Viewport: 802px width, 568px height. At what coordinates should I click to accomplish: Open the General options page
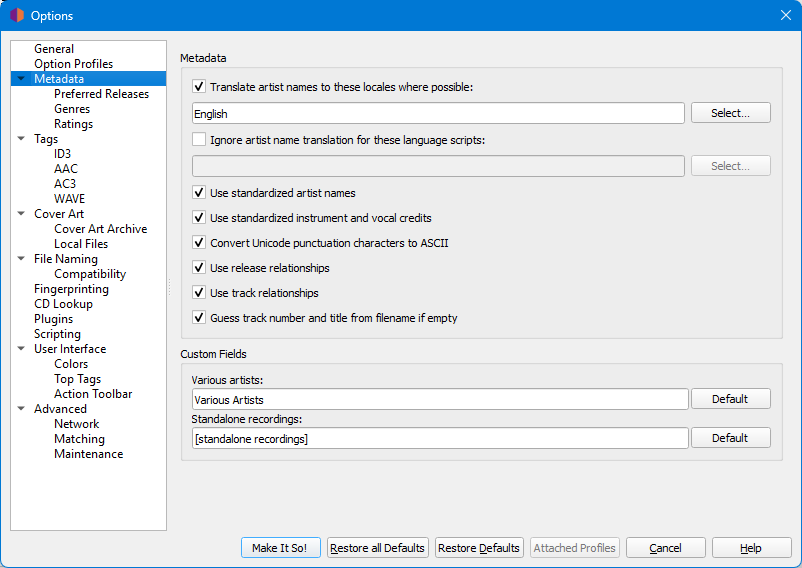click(x=54, y=49)
